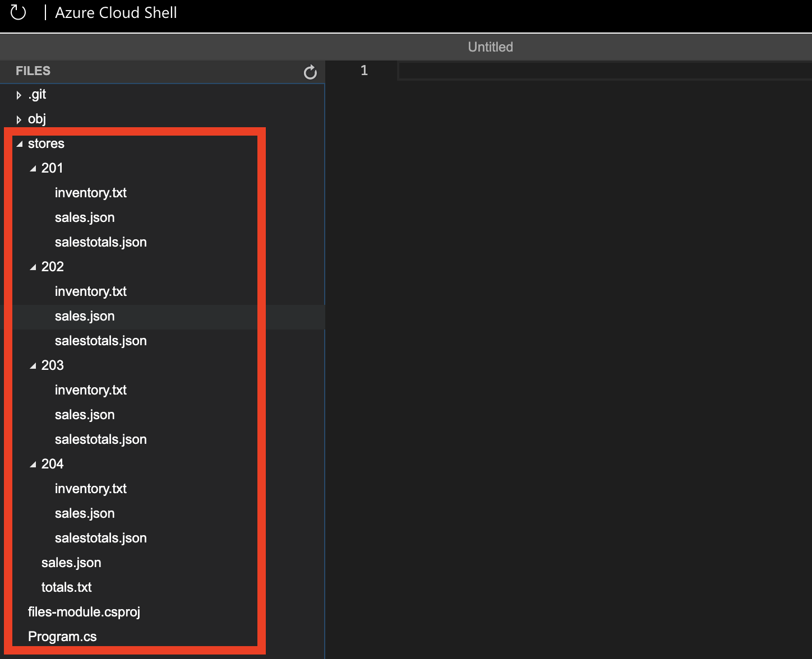This screenshot has height=659, width=812.
Task: Open Program.cs file
Action: point(62,637)
